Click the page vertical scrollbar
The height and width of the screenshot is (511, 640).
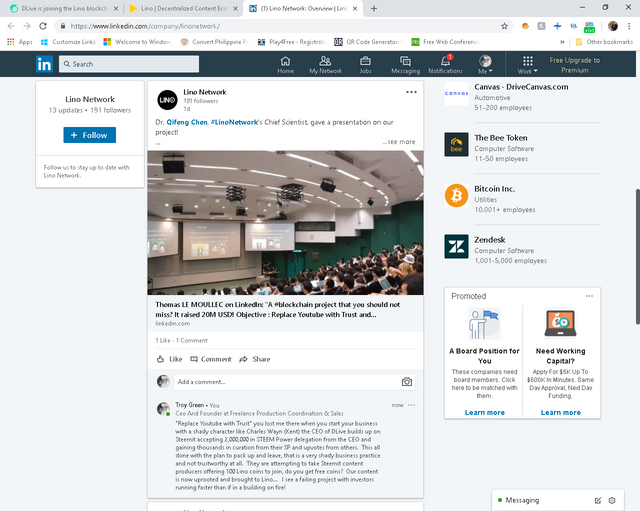point(638,256)
